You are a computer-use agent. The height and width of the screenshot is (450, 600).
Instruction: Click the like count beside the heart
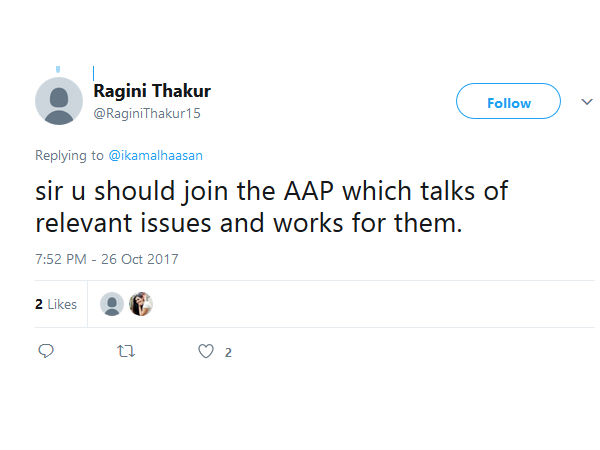coord(228,353)
